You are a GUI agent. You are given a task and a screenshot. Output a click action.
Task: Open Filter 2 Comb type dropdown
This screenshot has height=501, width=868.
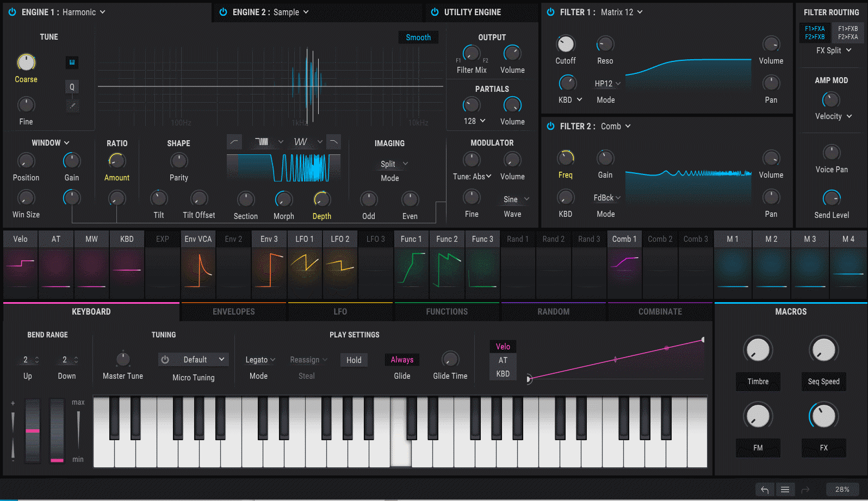click(x=616, y=126)
